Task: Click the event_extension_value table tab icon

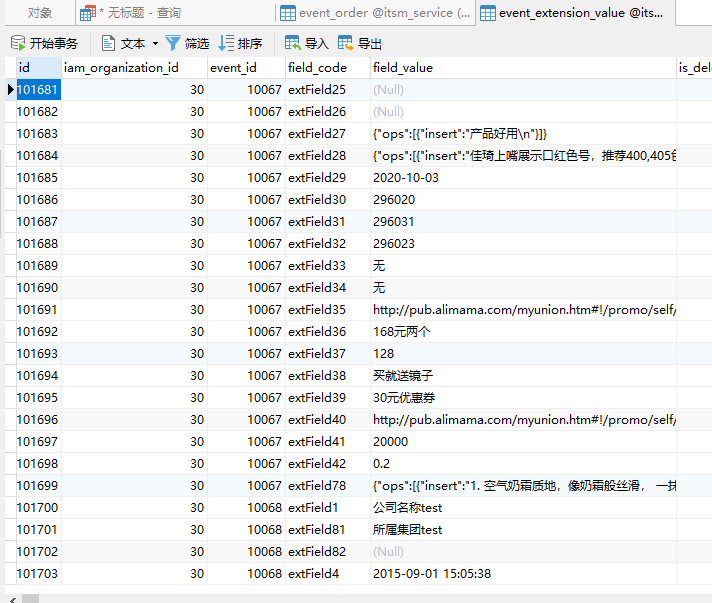Action: pyautogui.click(x=488, y=13)
